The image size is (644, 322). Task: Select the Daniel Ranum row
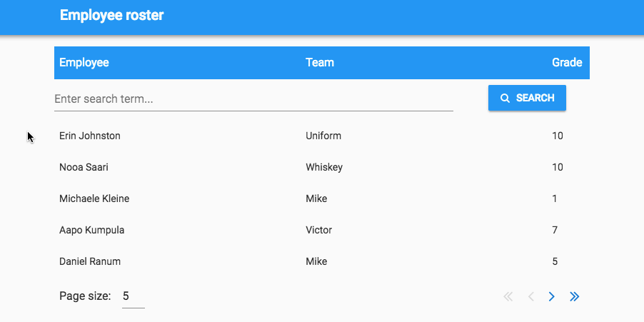tap(321, 261)
